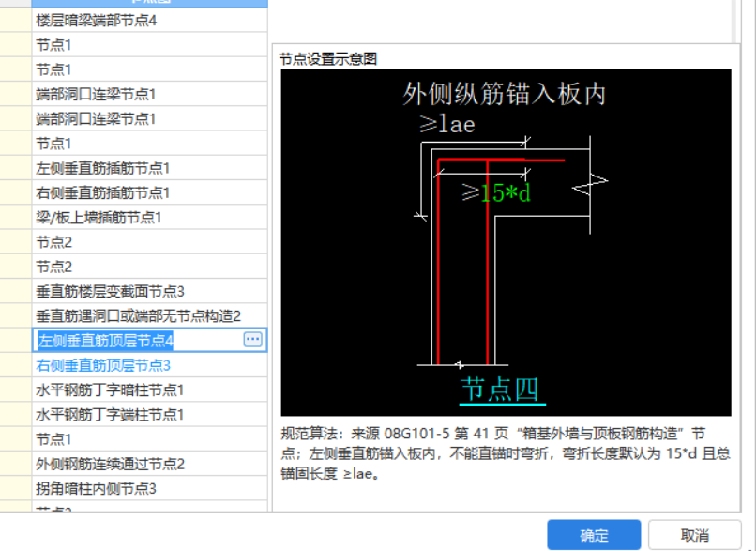Viewport: 756px width, 551px height.
Task: Click the green ≥15*d value in diagram
Action: [x=497, y=192]
